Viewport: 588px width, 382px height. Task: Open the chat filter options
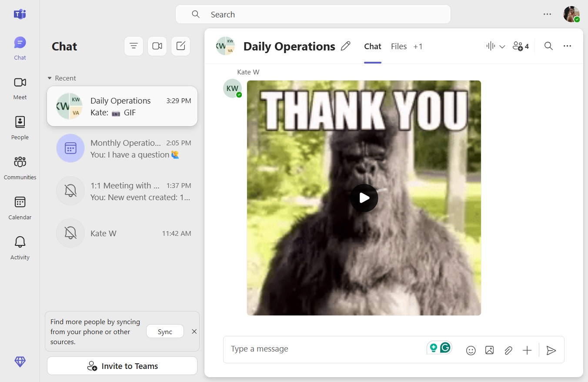[x=134, y=46]
